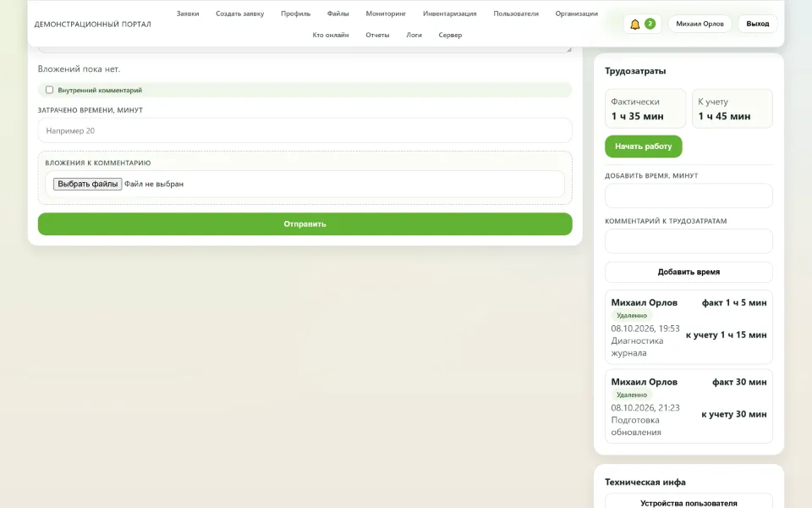Image resolution: width=812 pixels, height=508 pixels.
Task: Go to Создать заявку
Action: [239, 14]
